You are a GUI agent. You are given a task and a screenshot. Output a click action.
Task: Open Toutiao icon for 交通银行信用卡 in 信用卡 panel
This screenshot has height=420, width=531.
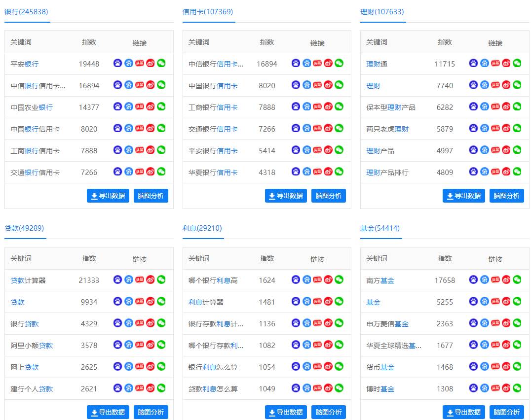pyautogui.click(x=317, y=128)
